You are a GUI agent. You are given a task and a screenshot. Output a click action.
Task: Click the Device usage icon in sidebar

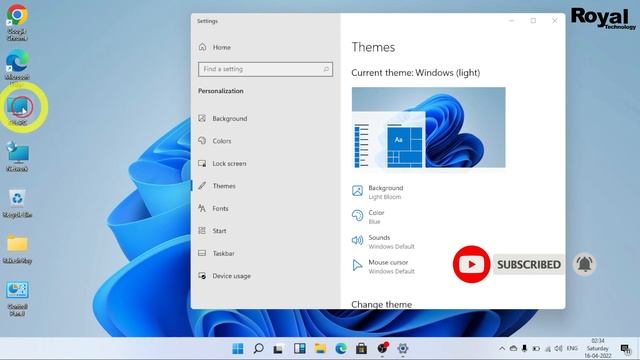pos(202,276)
